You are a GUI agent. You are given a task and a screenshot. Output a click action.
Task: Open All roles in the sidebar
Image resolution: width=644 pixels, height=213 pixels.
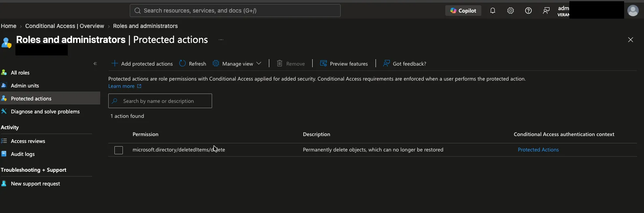20,72
